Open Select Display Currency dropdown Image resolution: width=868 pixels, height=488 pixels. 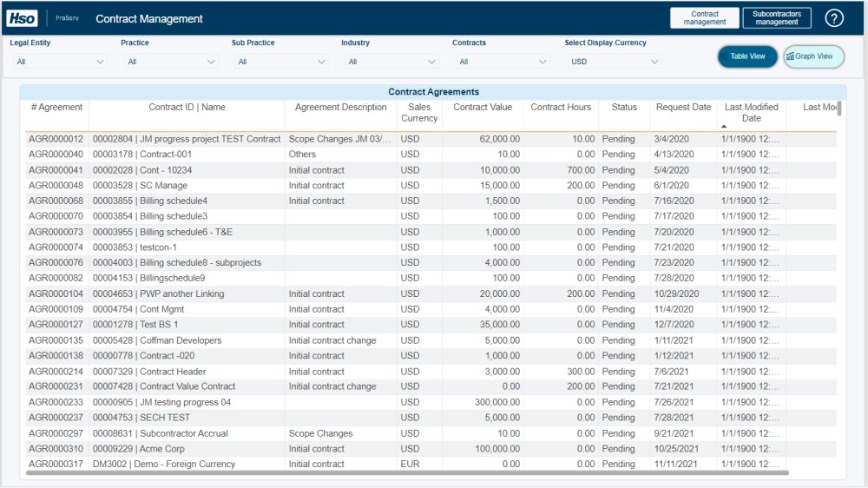click(x=615, y=62)
